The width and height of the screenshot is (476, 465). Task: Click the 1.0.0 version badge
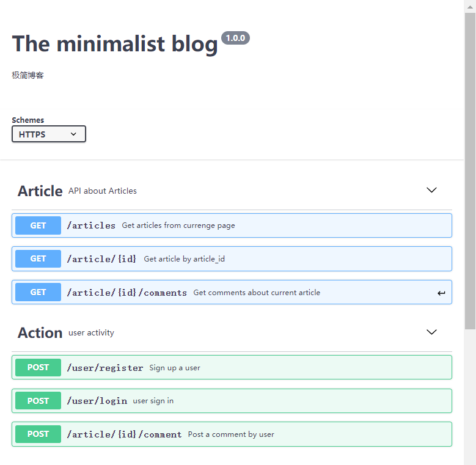coord(236,38)
